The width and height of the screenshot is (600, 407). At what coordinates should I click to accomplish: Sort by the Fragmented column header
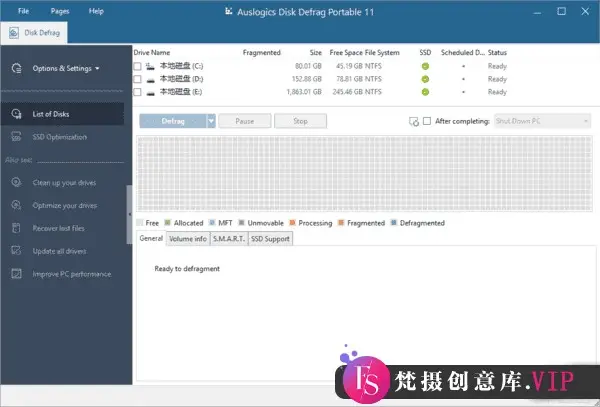tap(261, 52)
